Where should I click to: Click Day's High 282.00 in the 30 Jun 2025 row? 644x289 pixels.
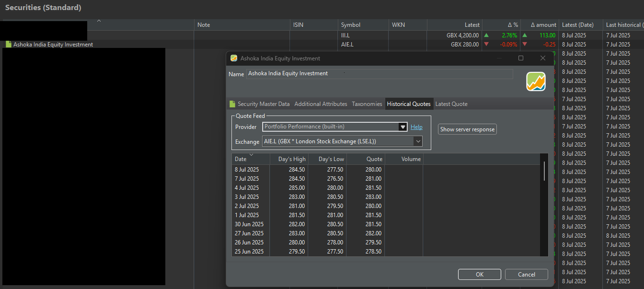(297, 224)
